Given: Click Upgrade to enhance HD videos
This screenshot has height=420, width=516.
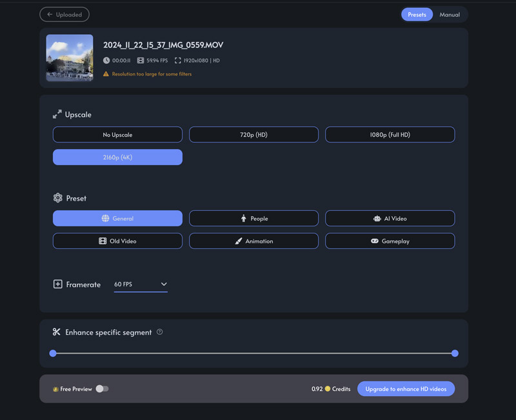Looking at the screenshot, I should click(x=406, y=389).
